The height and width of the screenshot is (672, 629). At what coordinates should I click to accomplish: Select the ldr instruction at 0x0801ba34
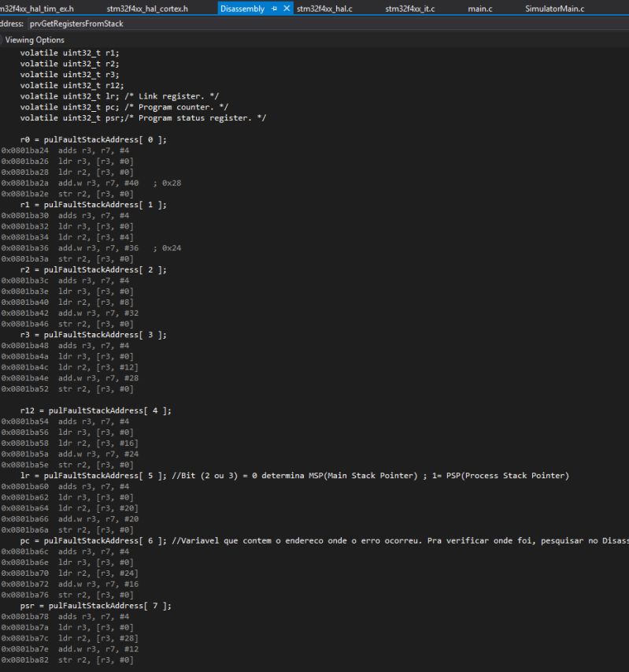(67, 237)
